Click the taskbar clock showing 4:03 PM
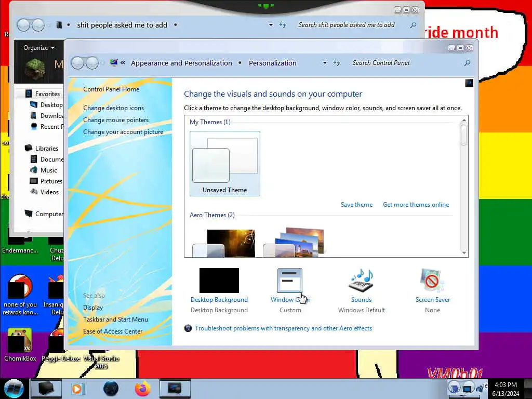The width and height of the screenshot is (532, 399). coord(506,389)
